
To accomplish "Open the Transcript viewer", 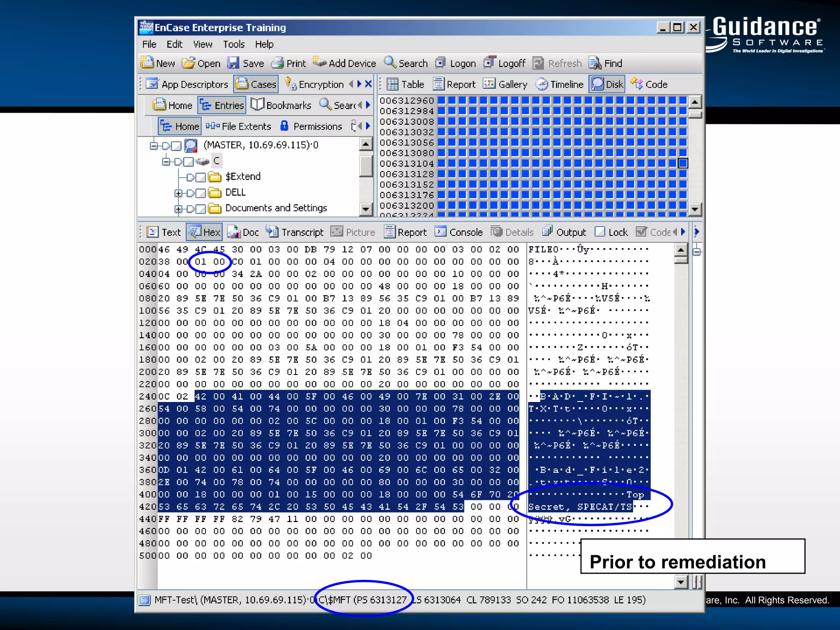I will (294, 232).
